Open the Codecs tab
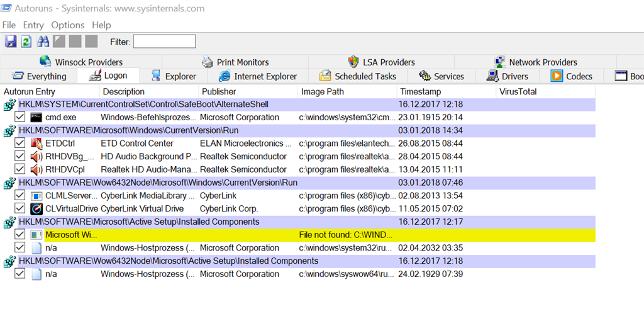Image resolution: width=644 pixels, height=316 pixels. [x=571, y=76]
